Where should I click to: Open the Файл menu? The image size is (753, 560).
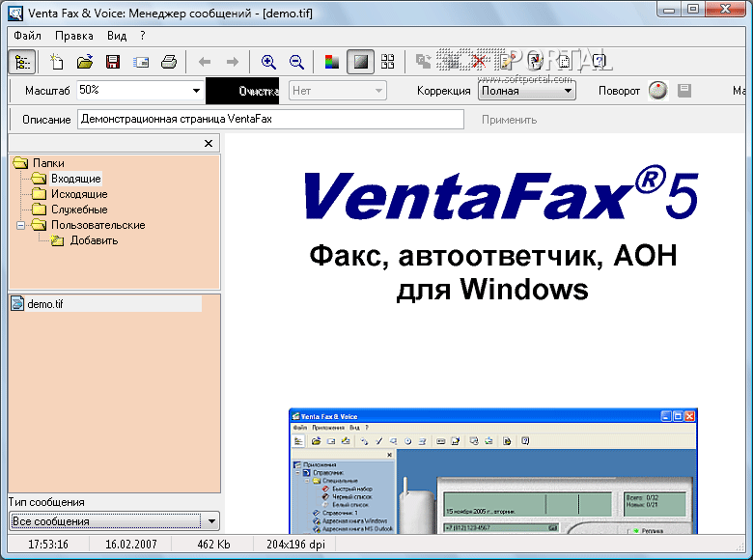click(x=27, y=36)
